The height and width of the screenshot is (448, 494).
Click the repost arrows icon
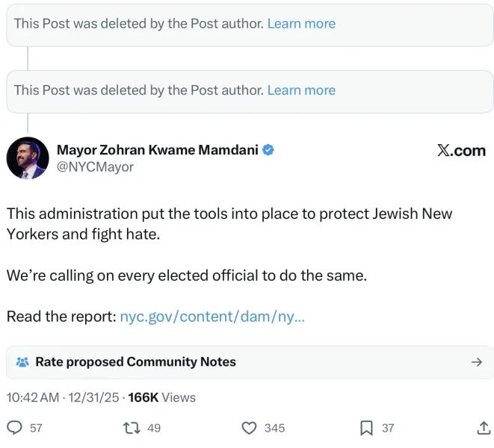[x=132, y=428]
